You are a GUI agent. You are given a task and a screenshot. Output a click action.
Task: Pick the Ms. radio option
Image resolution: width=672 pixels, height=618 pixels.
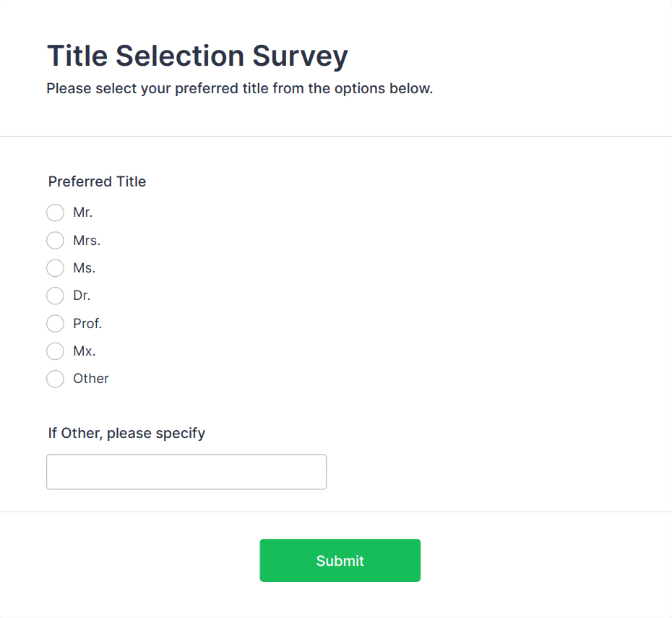pos(55,268)
